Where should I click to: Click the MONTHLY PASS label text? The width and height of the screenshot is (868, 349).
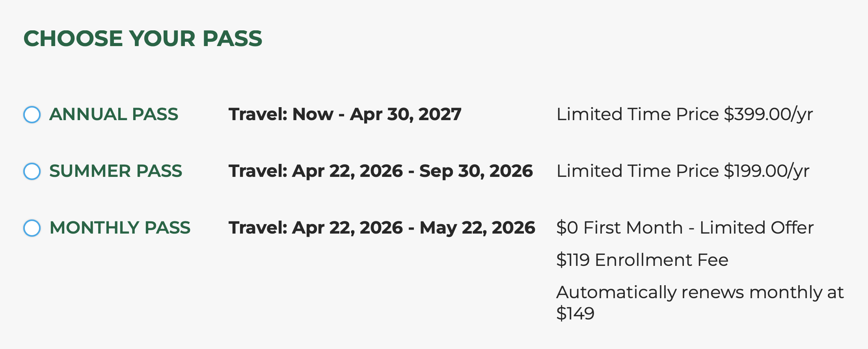pyautogui.click(x=120, y=228)
